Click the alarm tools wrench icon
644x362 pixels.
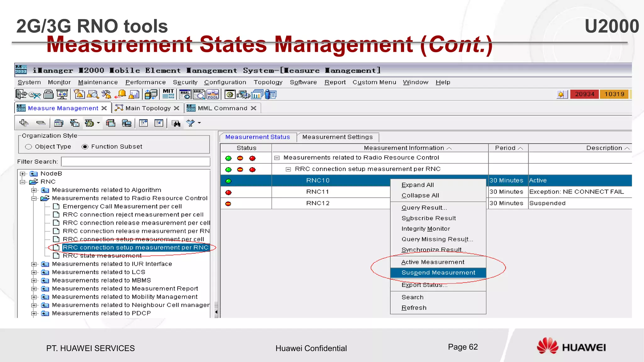point(107,94)
